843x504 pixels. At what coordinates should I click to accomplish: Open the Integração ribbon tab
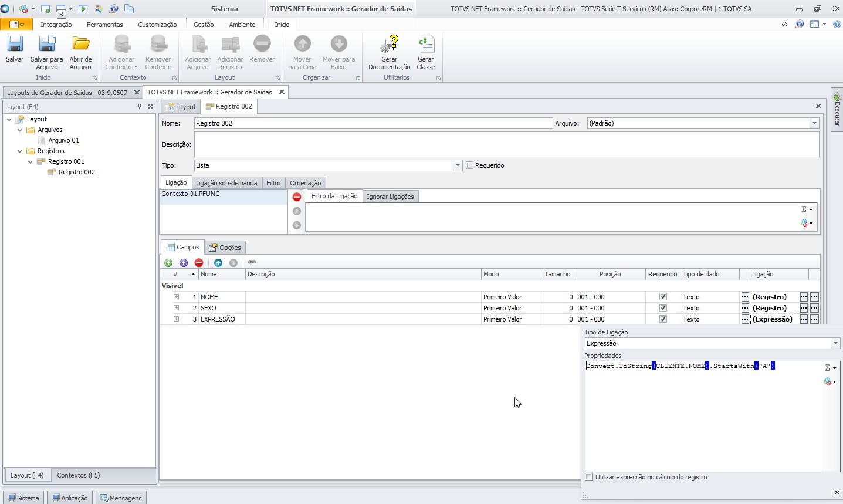(x=56, y=25)
